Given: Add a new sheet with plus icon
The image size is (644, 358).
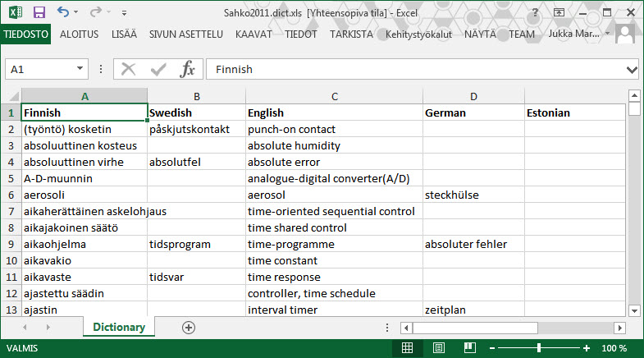Looking at the screenshot, I should point(189,327).
